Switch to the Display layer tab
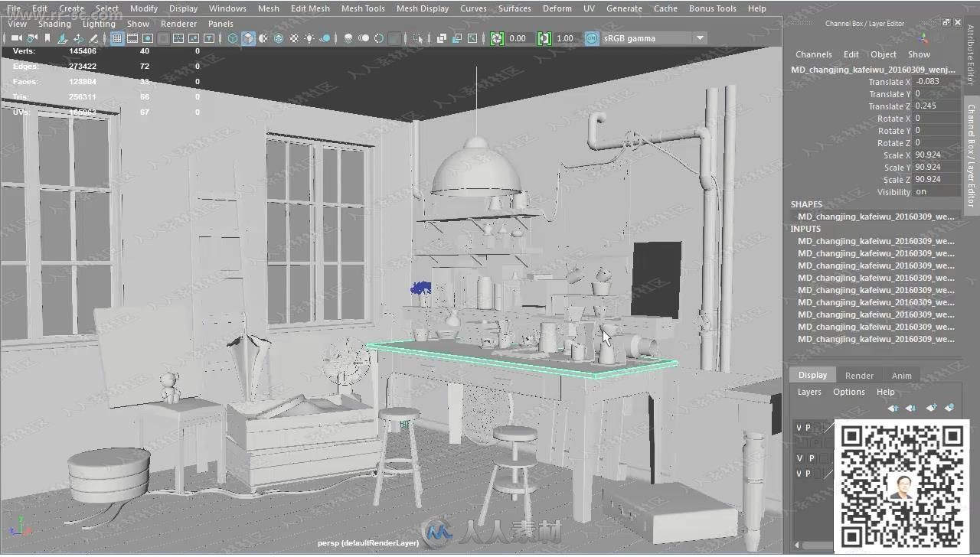Viewport: 980px width, 557px height. (812, 375)
